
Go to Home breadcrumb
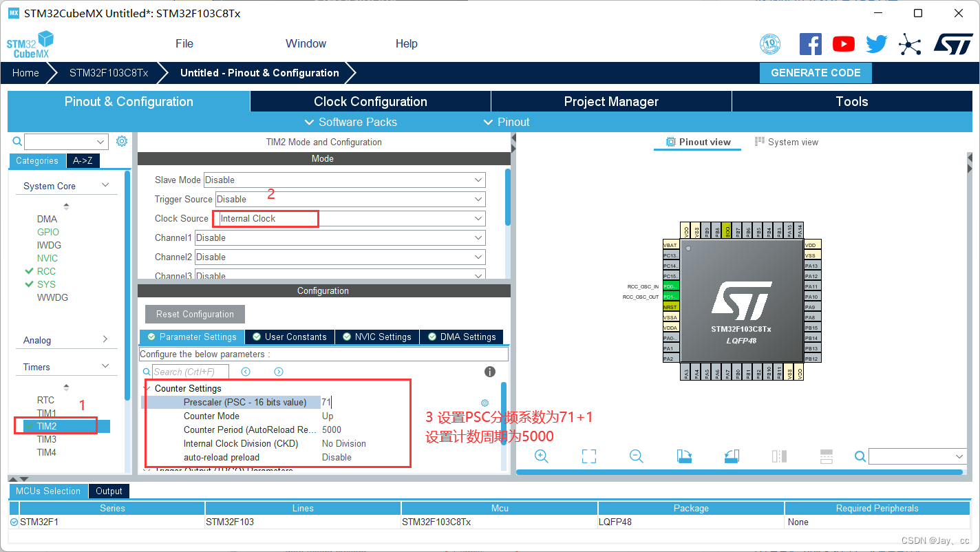(x=25, y=73)
